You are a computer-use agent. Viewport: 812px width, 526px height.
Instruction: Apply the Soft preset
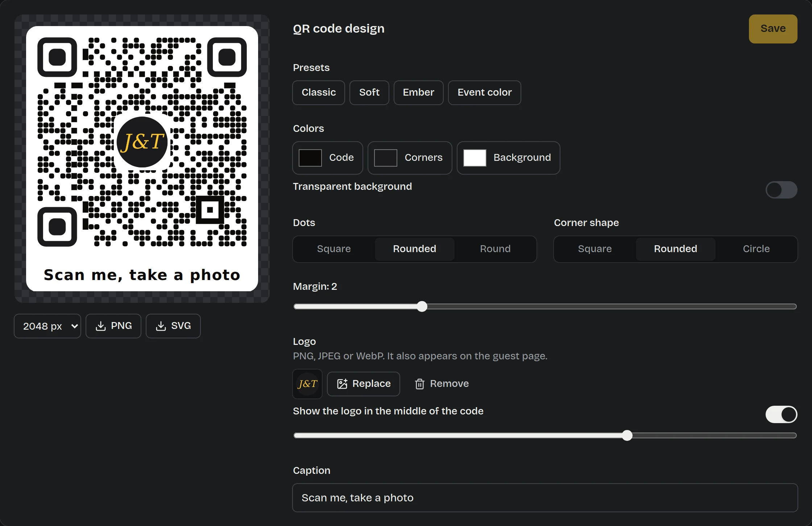[369, 93]
